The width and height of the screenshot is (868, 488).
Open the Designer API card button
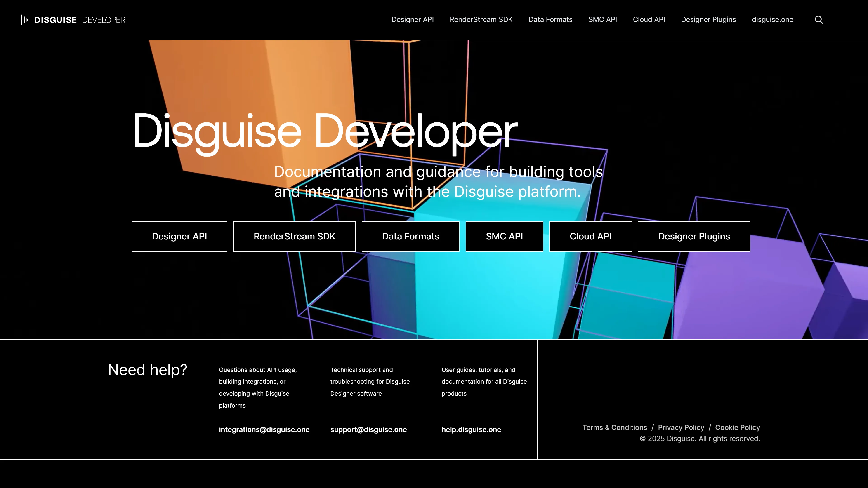(x=179, y=236)
